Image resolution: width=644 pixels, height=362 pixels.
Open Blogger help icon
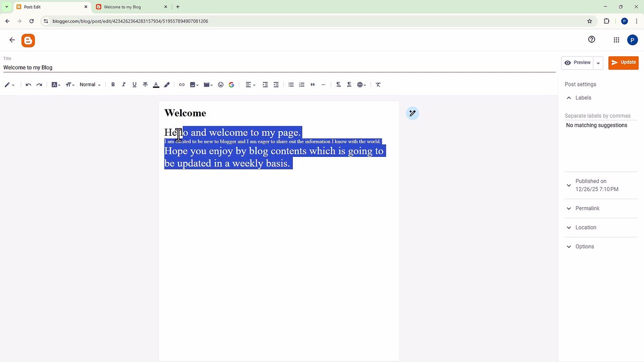point(592,40)
